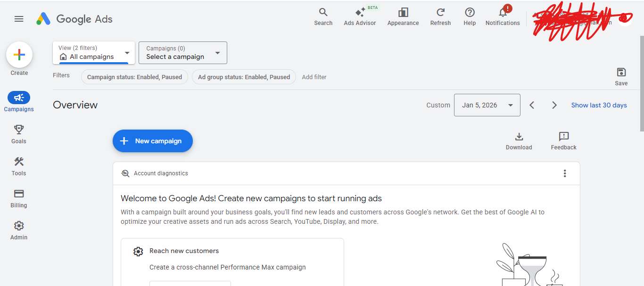Image resolution: width=644 pixels, height=286 pixels.
Task: Download the overview report
Action: 519,137
